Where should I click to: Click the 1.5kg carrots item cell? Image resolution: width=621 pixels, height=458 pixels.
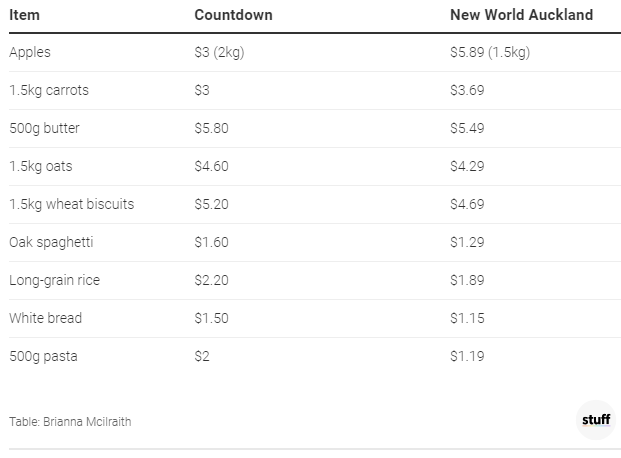coord(49,90)
